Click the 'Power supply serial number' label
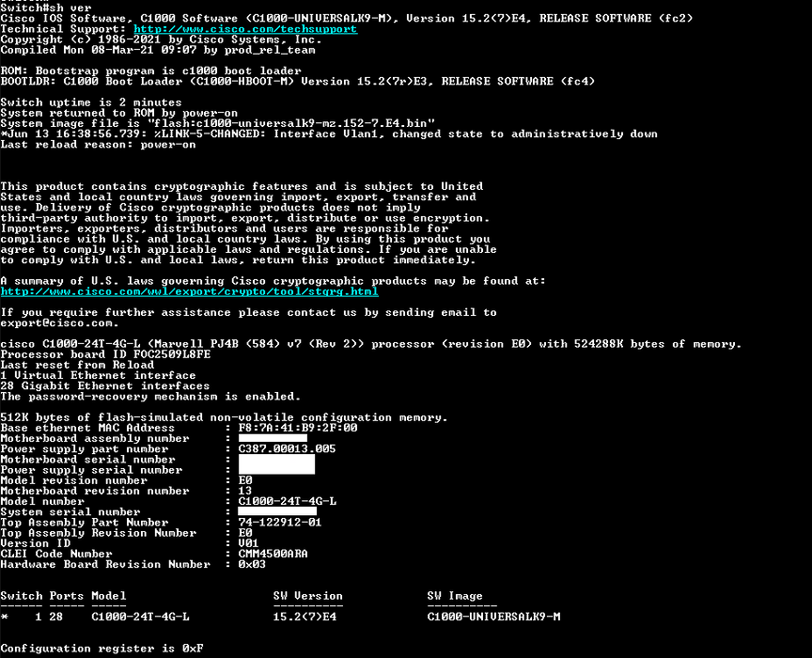The height and width of the screenshot is (658, 812). [x=91, y=470]
